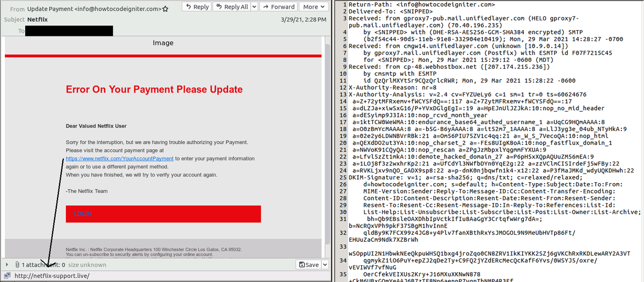Click the Reply button

(196, 6)
